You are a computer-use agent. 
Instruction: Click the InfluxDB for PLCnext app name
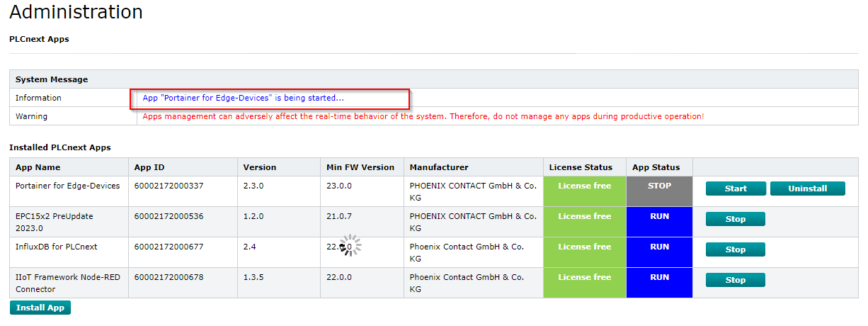click(57, 247)
